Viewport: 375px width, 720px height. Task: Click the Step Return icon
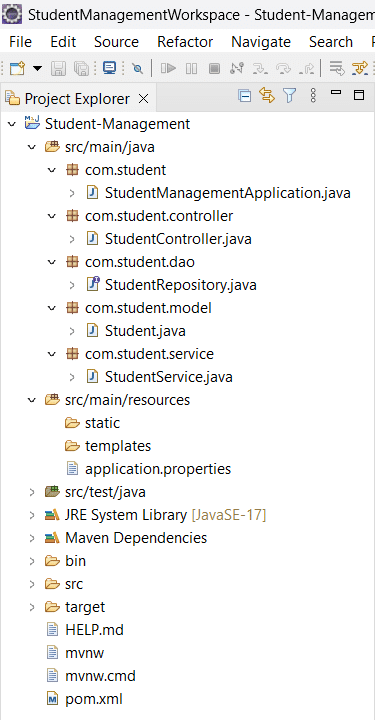[x=306, y=69]
